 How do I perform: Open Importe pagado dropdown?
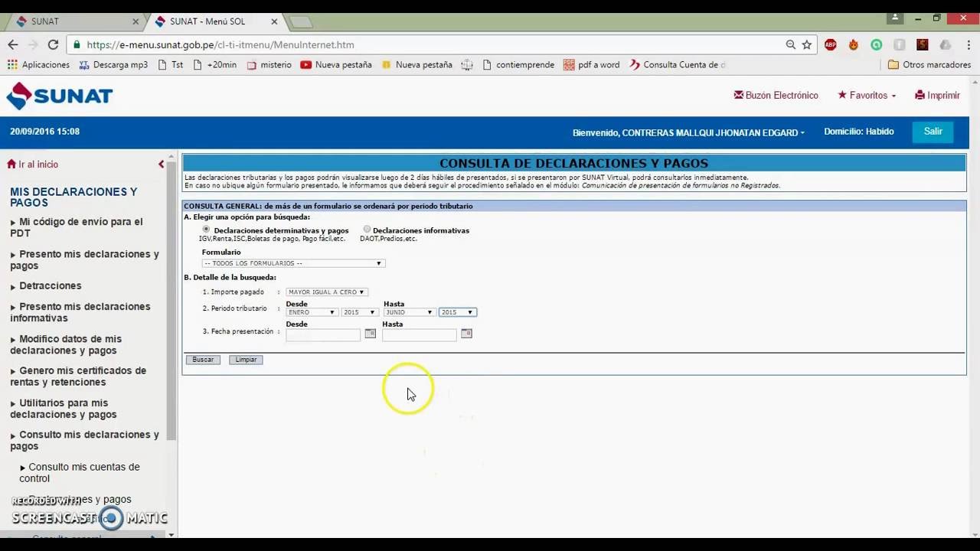point(326,292)
